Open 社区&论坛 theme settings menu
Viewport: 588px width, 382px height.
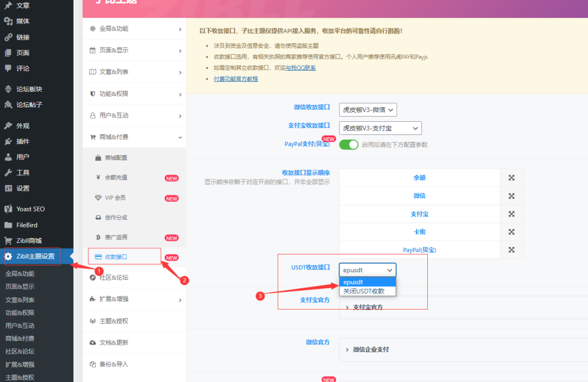click(134, 277)
